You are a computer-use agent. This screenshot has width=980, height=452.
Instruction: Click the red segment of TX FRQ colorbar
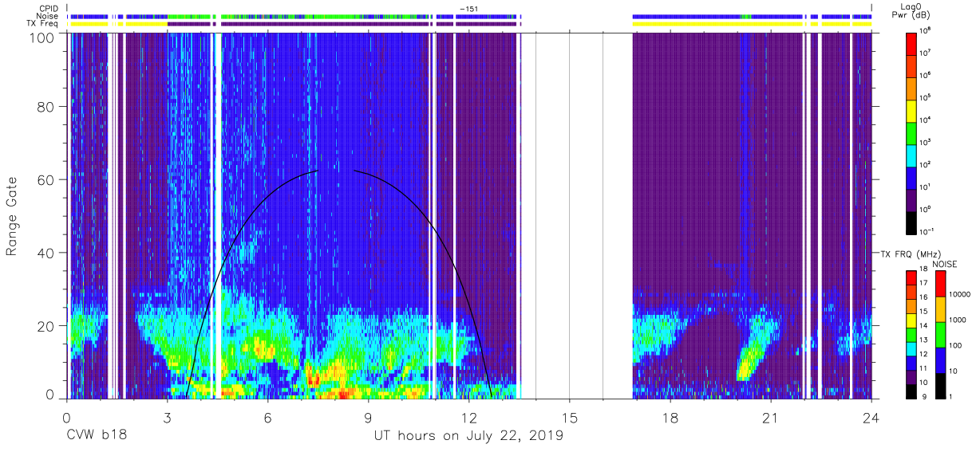pos(911,278)
